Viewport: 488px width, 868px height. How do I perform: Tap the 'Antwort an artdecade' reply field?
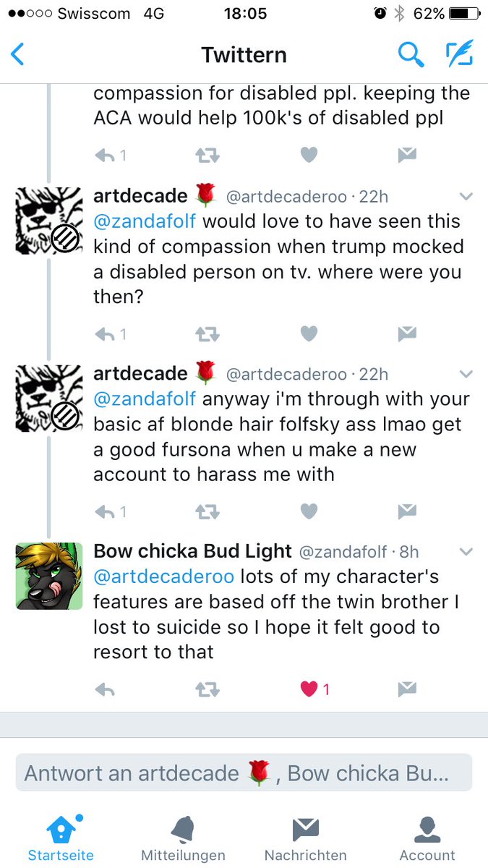(x=244, y=773)
